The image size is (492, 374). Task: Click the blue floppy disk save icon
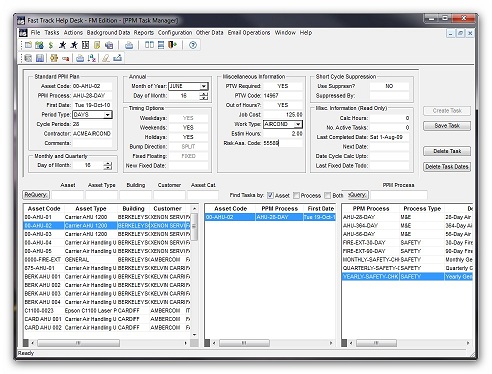tap(40, 58)
